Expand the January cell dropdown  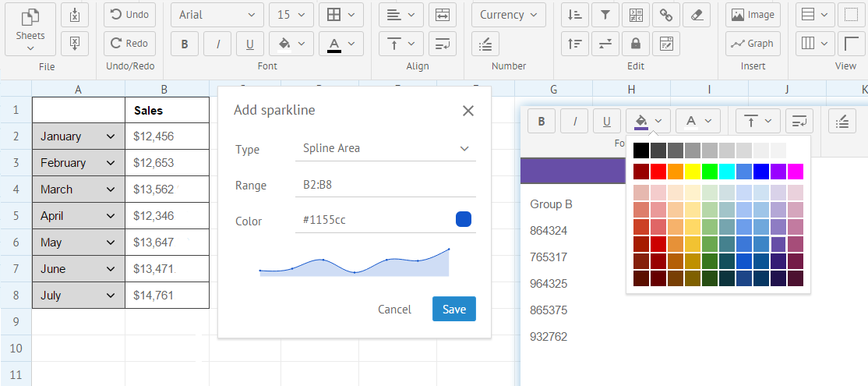pos(110,136)
